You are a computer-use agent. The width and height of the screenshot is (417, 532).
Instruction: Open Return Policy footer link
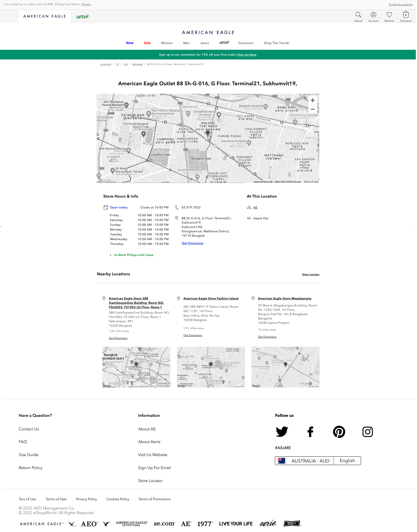tap(31, 467)
